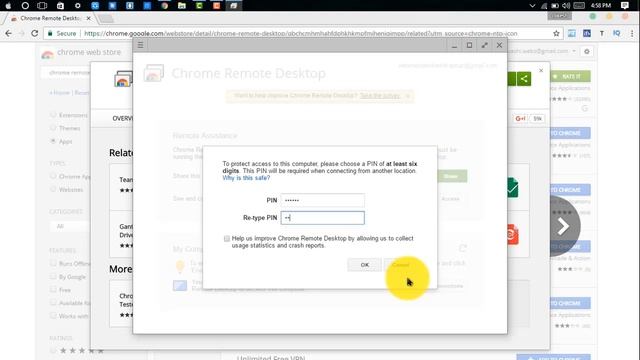Click the RATE IT button
The height and width of the screenshot is (360, 640).
[x=570, y=76]
